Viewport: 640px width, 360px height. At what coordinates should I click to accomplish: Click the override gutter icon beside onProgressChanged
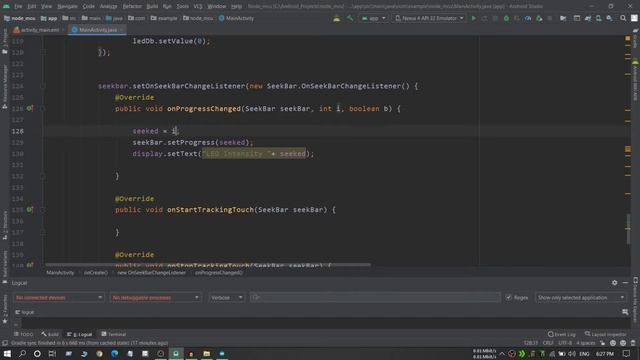pyautogui.click(x=30, y=109)
